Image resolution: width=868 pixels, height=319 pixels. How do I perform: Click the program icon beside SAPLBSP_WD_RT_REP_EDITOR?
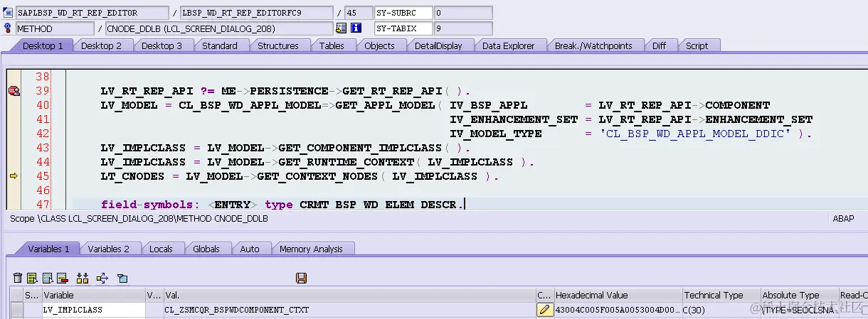(8, 13)
